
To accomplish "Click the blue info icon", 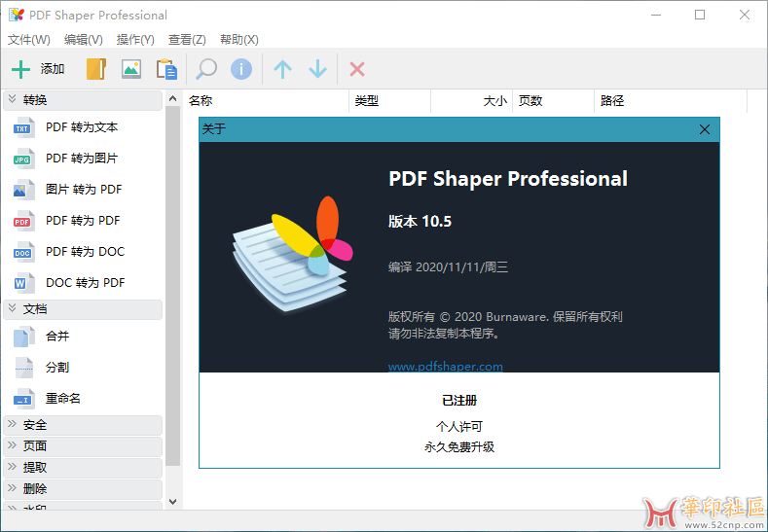I will [241, 69].
